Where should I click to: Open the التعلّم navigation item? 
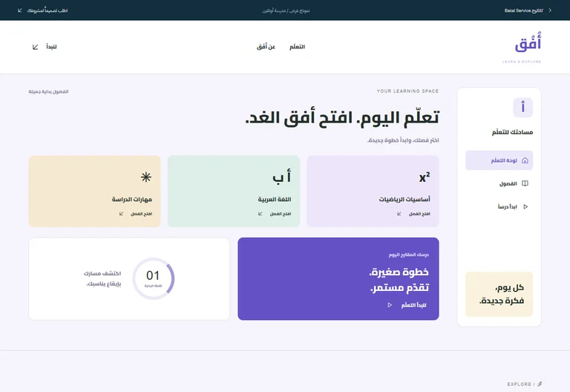[297, 47]
